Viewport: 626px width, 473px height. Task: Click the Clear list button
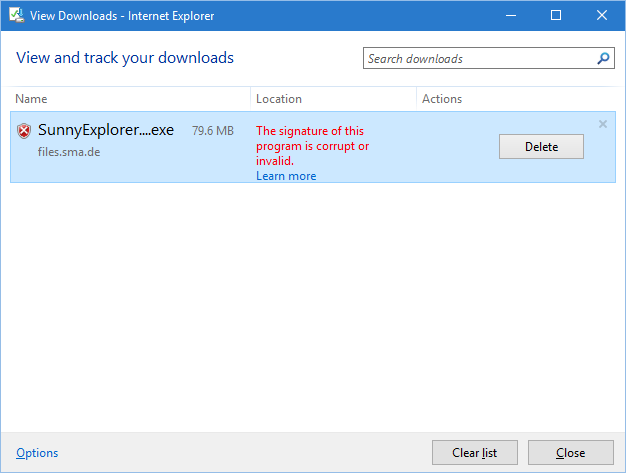[475, 453]
